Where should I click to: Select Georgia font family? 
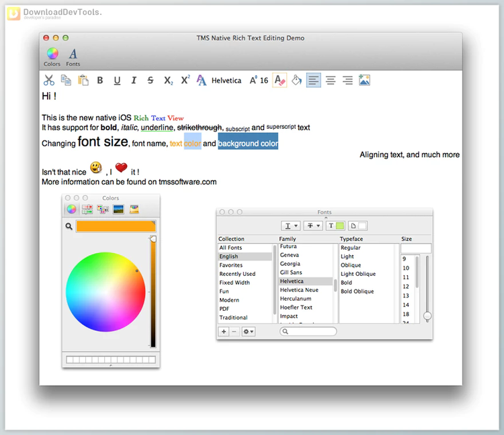(305, 264)
